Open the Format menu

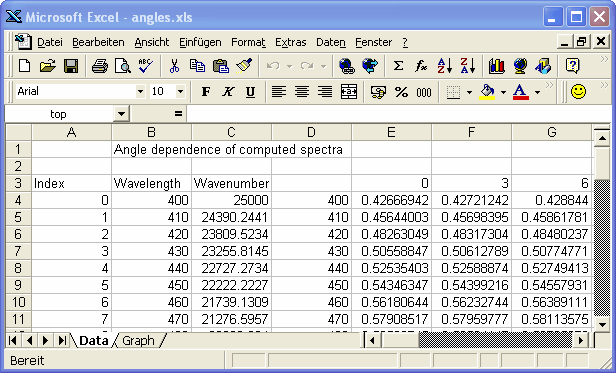248,42
